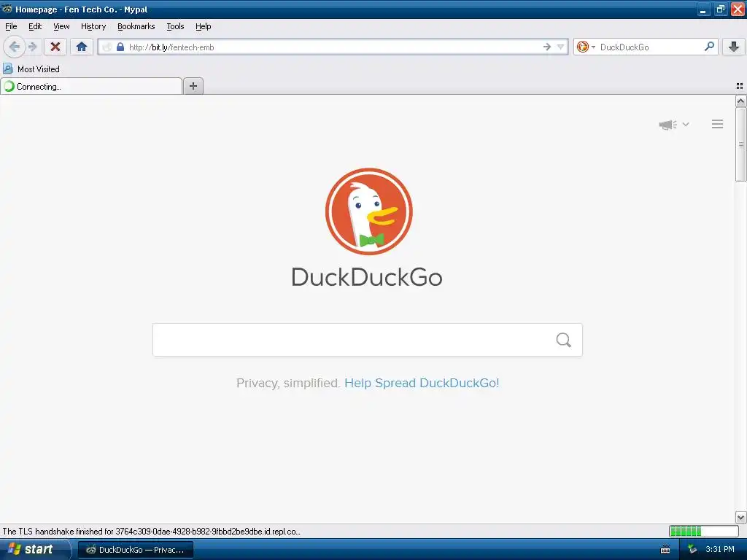Image resolution: width=747 pixels, height=560 pixels.
Task: Click the padlock site identity icon
Action: (x=120, y=47)
